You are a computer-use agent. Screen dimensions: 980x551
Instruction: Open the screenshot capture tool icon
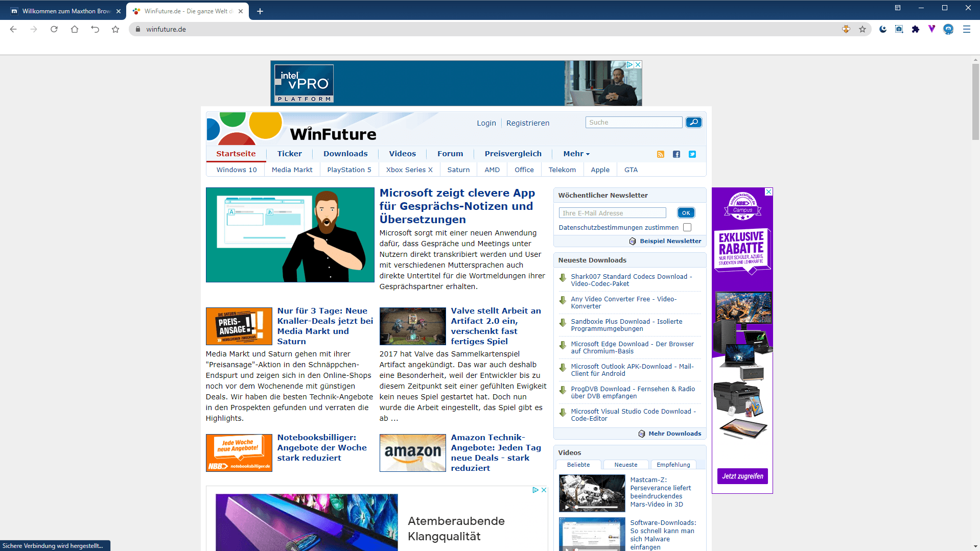899,29
